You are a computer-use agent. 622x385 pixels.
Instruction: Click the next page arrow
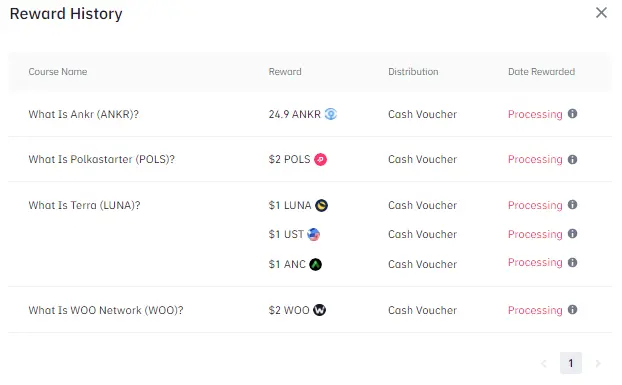pyautogui.click(x=598, y=363)
